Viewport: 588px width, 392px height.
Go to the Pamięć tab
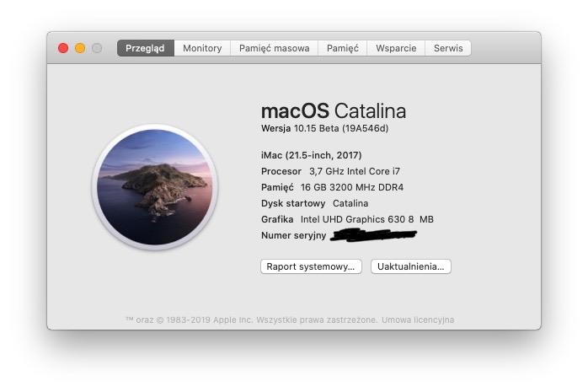coord(343,48)
